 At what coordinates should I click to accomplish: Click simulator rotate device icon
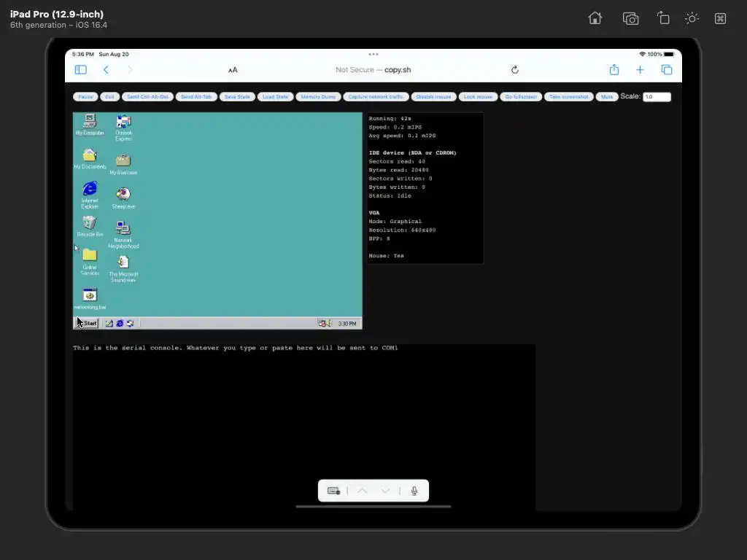tap(663, 18)
